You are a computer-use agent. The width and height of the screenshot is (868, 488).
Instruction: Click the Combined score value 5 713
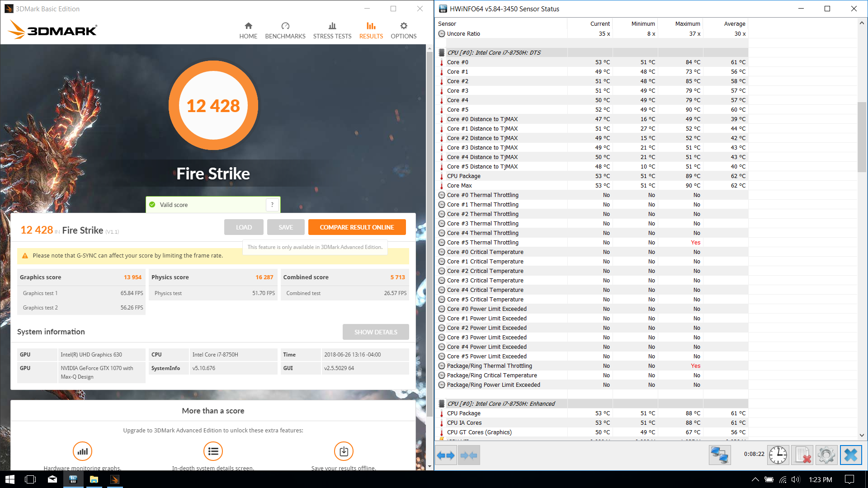click(x=398, y=277)
